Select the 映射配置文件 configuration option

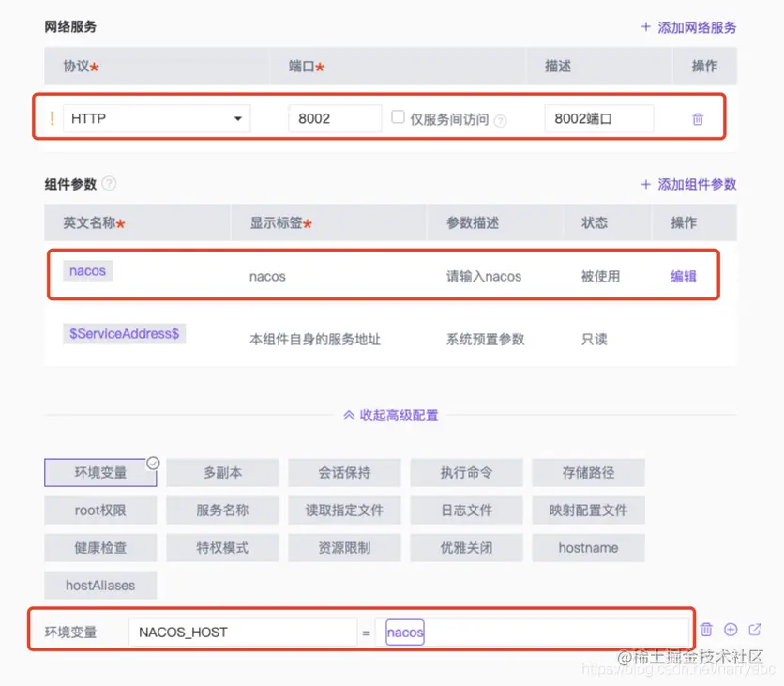click(588, 510)
